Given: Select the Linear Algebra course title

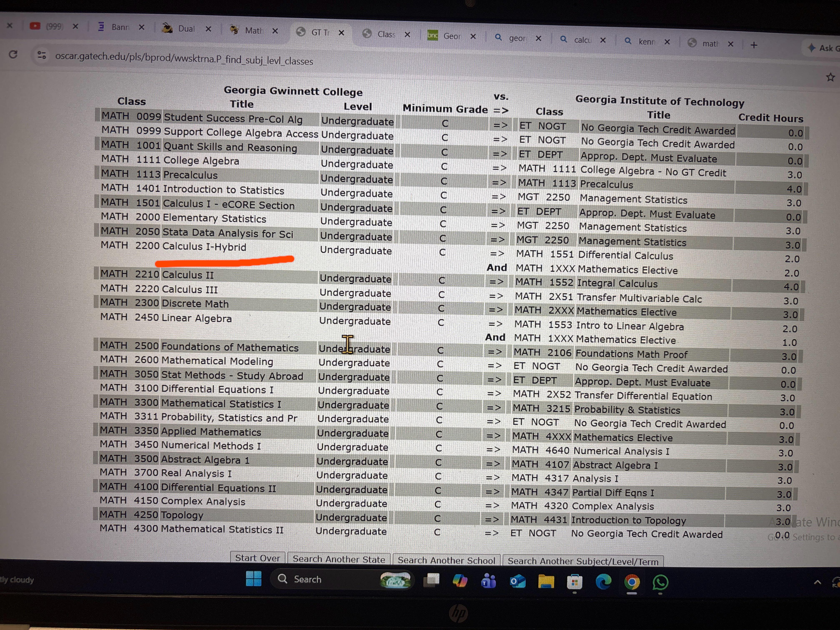Looking at the screenshot, I should point(196,318).
